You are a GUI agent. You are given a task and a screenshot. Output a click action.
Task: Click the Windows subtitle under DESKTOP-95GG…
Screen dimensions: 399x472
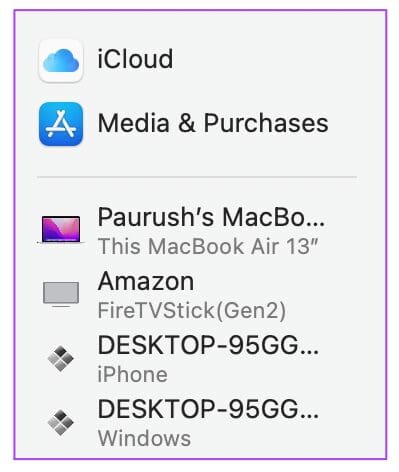pyautogui.click(x=144, y=439)
